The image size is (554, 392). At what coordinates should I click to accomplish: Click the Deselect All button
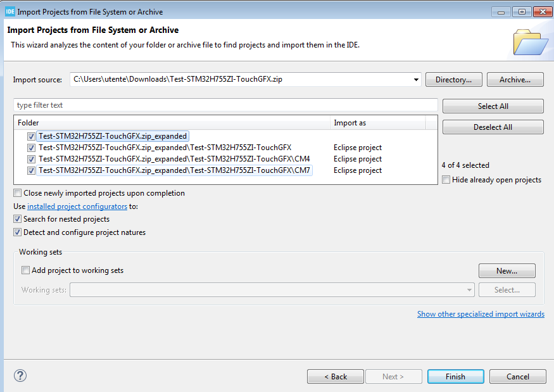tap(493, 127)
